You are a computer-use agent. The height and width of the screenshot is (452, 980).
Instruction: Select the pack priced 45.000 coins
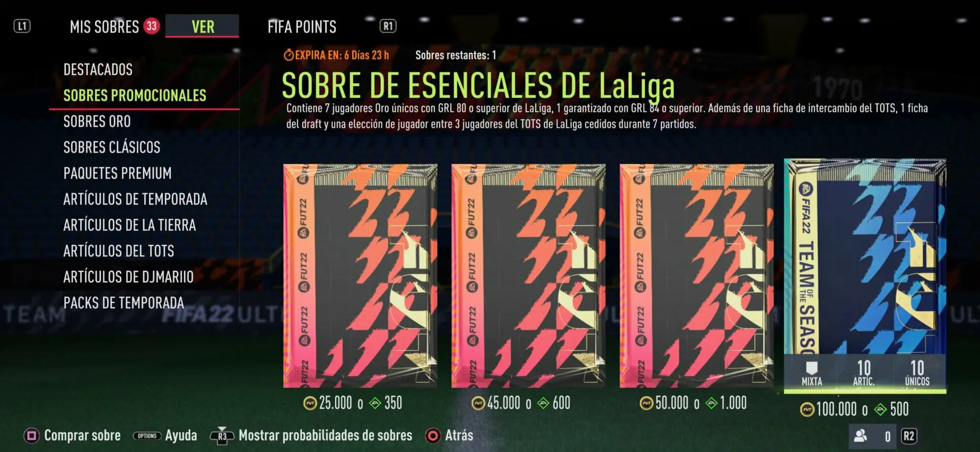click(x=528, y=276)
